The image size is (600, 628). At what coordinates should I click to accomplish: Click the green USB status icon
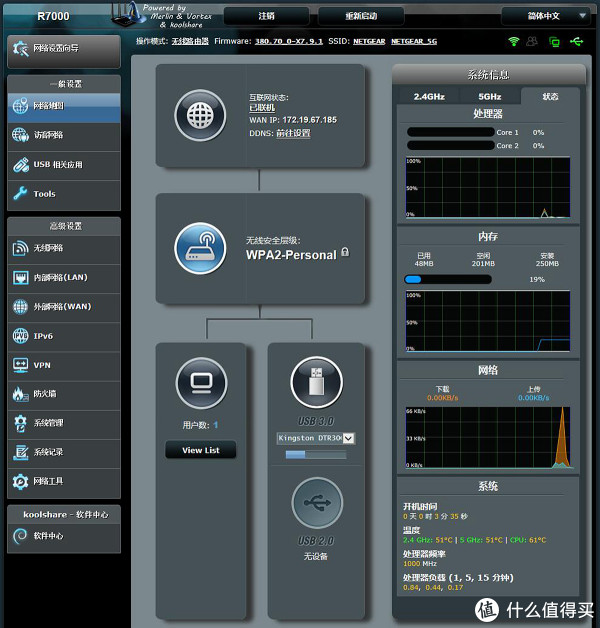(x=577, y=41)
